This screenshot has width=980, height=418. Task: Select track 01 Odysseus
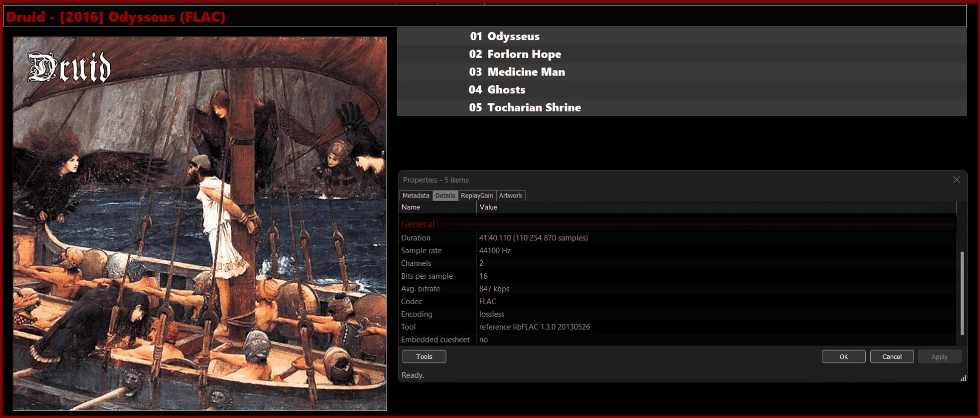[x=681, y=36]
